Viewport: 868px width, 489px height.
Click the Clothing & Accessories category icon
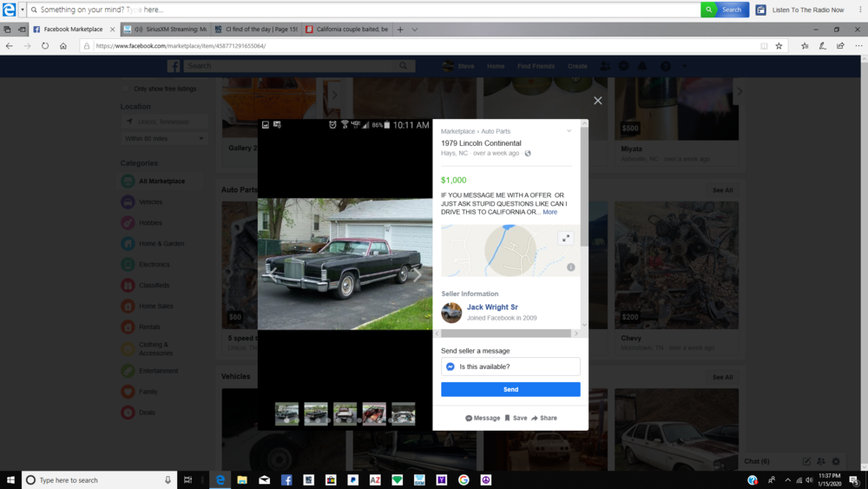tap(128, 348)
